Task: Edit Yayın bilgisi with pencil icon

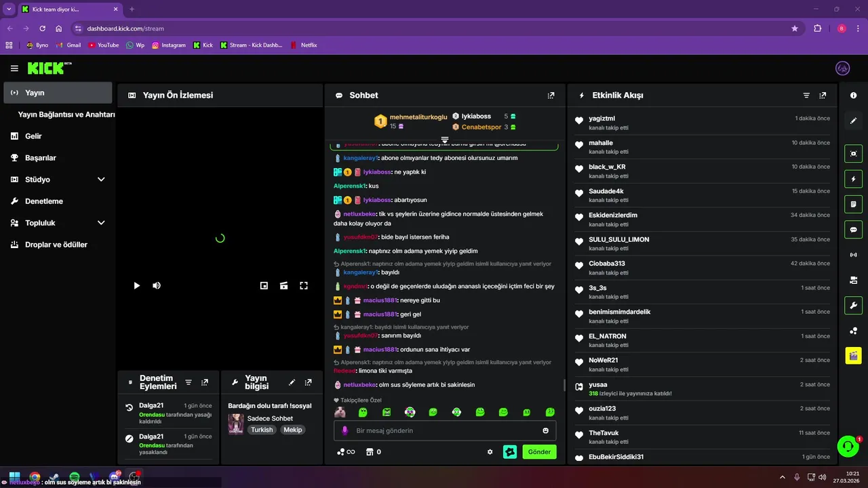Action: coord(292,382)
